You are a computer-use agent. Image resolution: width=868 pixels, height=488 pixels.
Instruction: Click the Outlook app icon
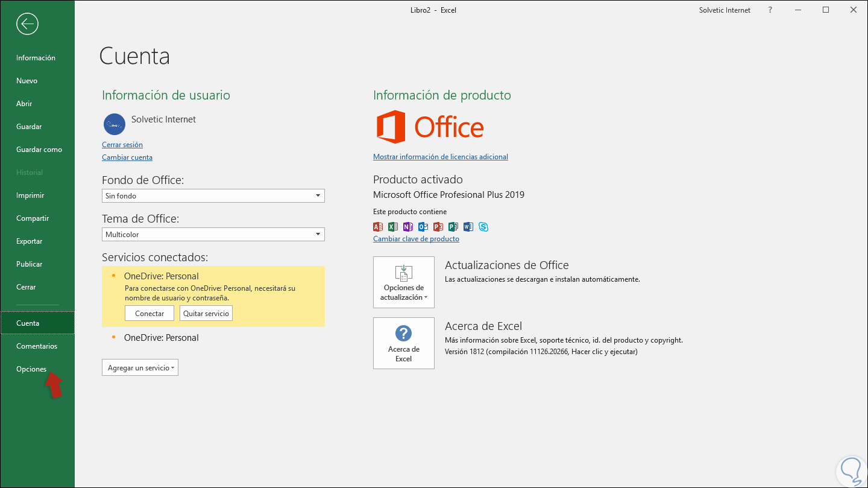coord(423,227)
